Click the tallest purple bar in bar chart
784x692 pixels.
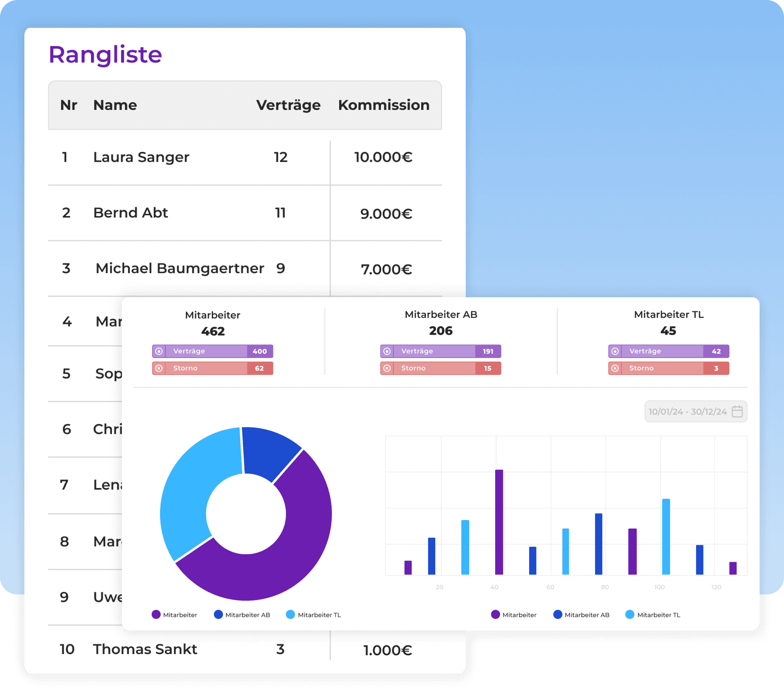(499, 522)
